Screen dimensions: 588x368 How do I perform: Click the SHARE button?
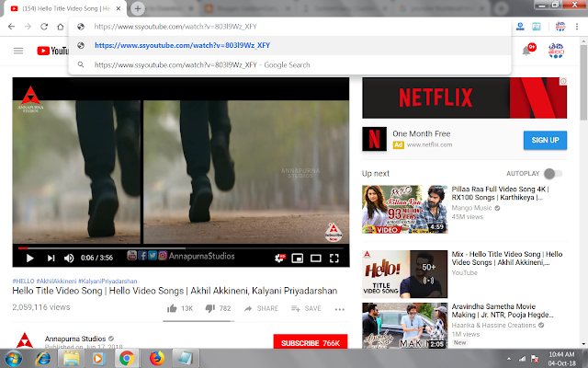coord(261,309)
